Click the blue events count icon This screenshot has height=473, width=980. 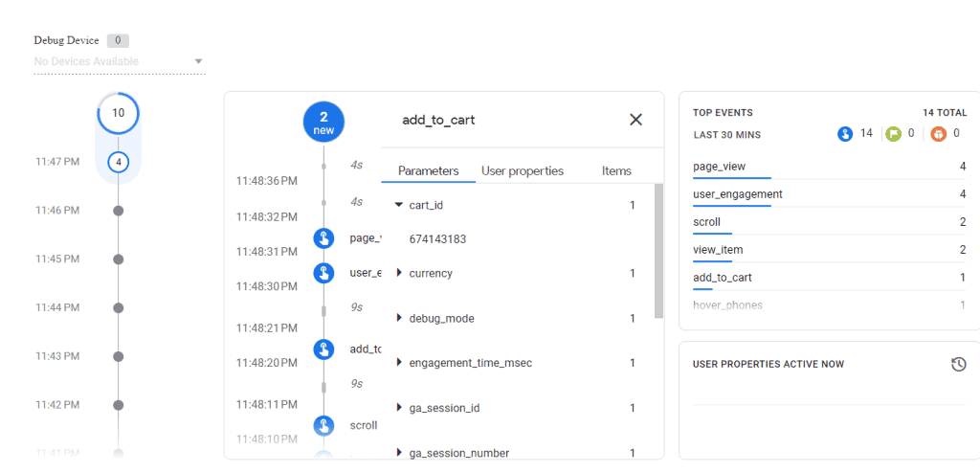click(x=844, y=134)
